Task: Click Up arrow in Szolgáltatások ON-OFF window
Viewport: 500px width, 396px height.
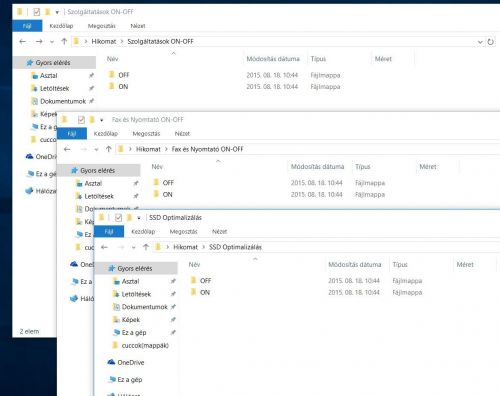Action: click(64, 42)
